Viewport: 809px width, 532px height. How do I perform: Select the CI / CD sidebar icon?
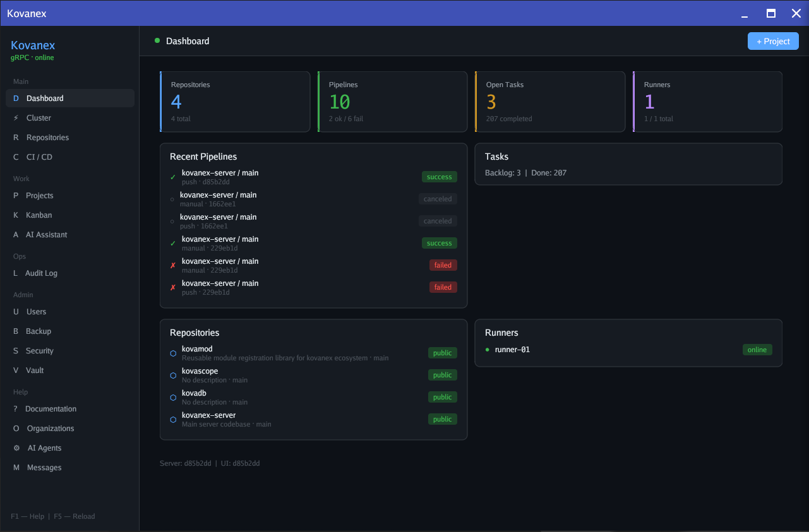coord(15,157)
